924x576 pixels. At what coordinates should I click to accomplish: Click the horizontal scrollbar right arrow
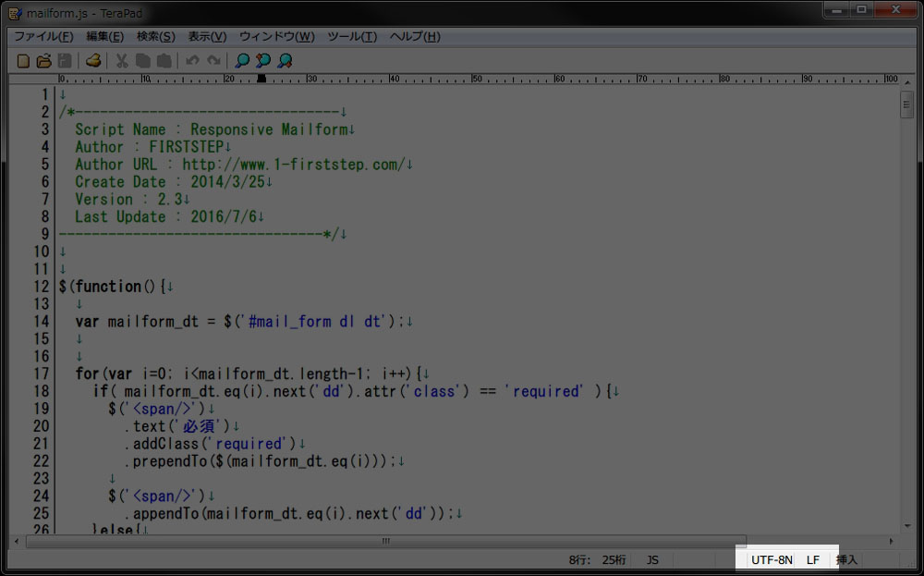pyautogui.click(x=891, y=541)
